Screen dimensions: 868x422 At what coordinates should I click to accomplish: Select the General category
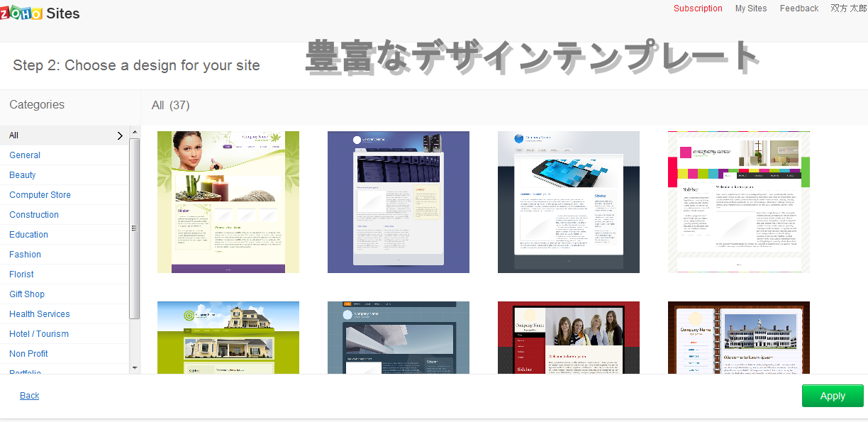[x=25, y=155]
